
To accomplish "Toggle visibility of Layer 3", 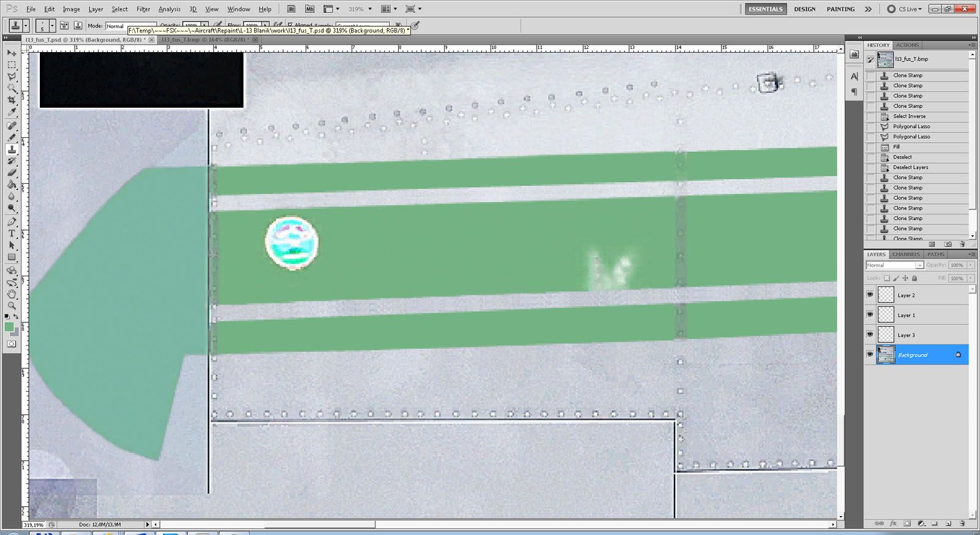I will (x=870, y=335).
